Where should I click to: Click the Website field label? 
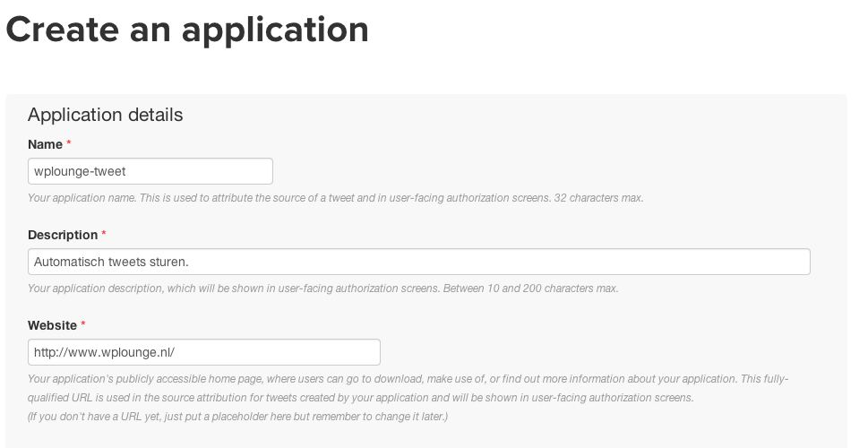click(52, 325)
